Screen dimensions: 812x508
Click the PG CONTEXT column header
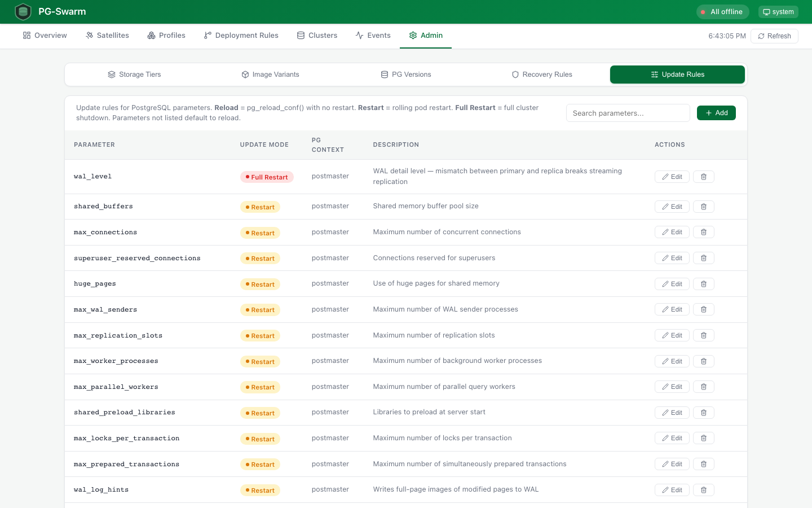coord(328,145)
